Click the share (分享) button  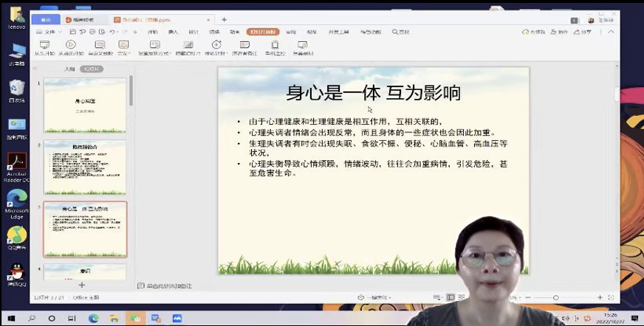point(583,32)
